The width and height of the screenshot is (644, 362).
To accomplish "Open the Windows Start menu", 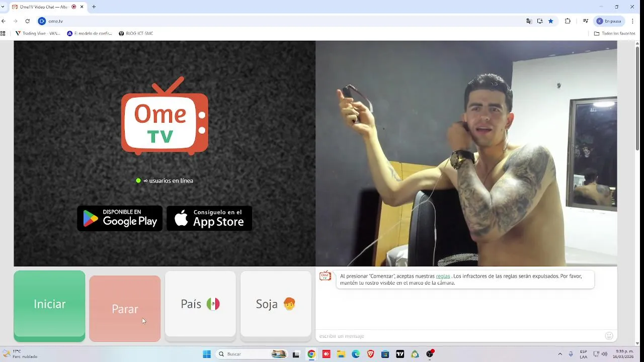I will click(207, 354).
